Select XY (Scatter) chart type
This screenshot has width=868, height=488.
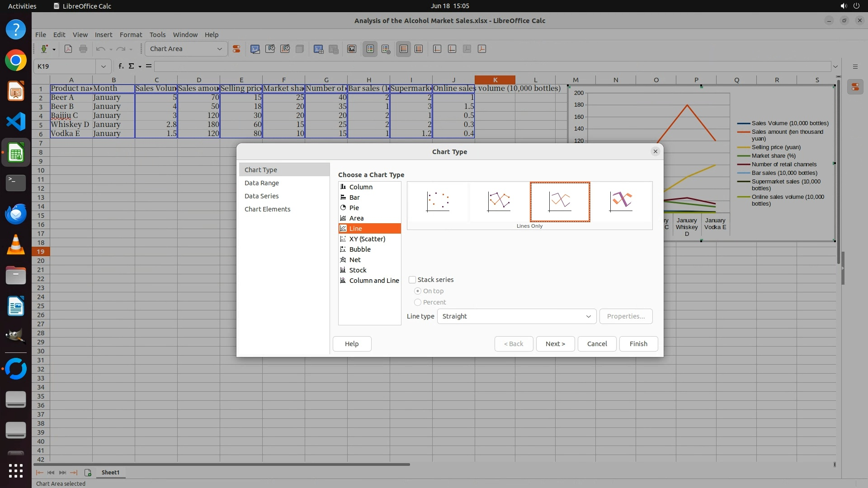click(x=367, y=239)
